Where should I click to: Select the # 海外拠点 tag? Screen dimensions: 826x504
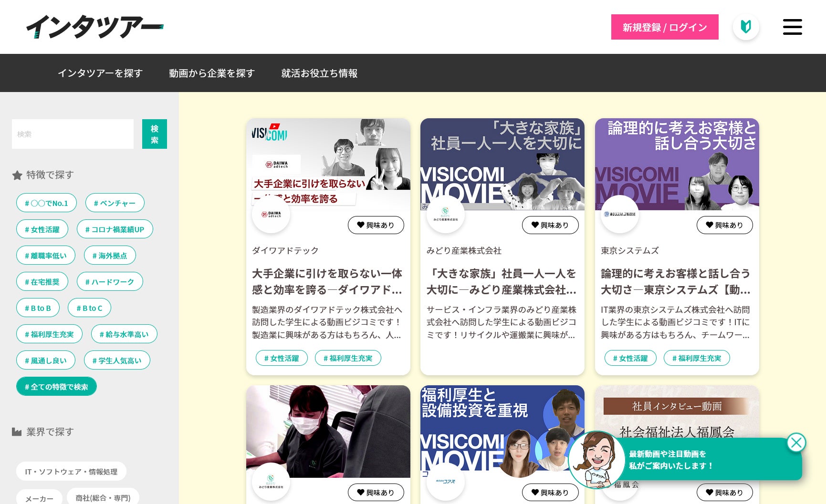click(x=110, y=255)
